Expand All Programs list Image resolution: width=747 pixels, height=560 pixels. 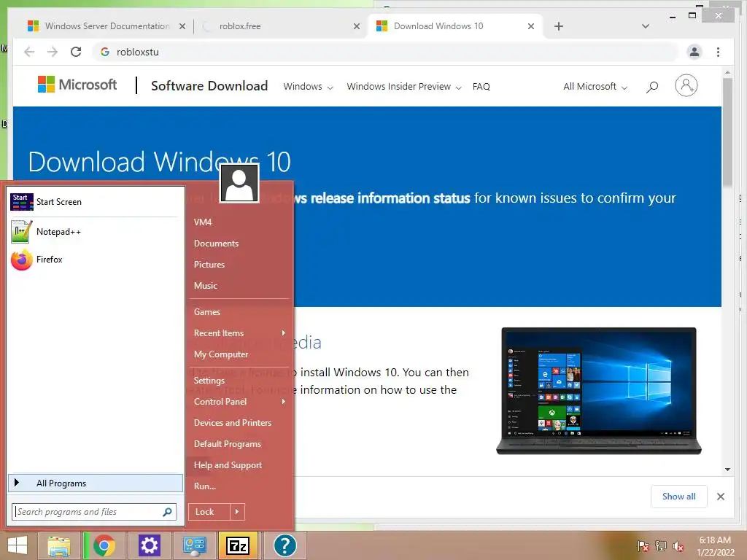tap(96, 483)
